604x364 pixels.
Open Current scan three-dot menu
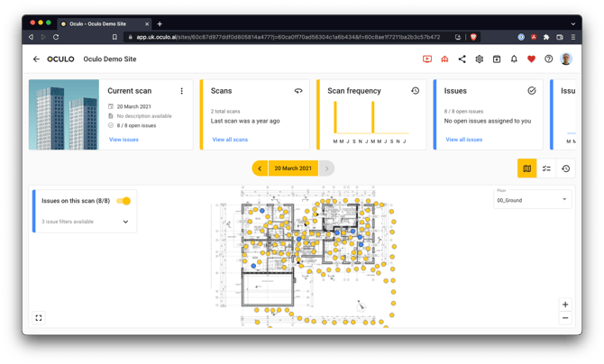point(182,91)
